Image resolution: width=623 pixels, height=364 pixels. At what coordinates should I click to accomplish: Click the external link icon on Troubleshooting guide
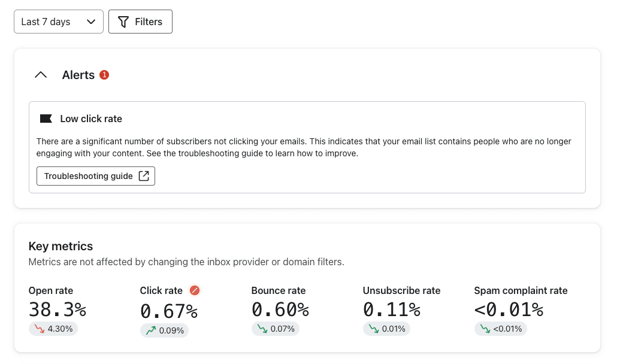pos(144,176)
